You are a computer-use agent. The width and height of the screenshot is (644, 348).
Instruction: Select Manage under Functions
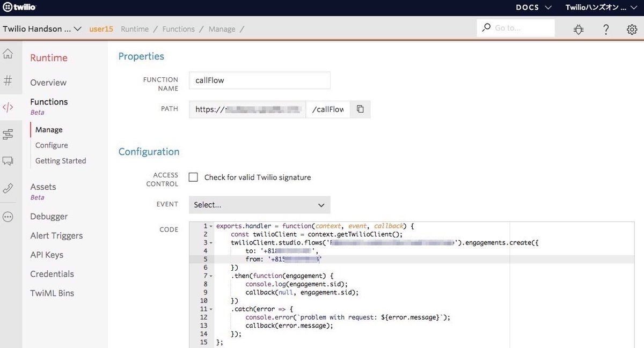(x=49, y=130)
